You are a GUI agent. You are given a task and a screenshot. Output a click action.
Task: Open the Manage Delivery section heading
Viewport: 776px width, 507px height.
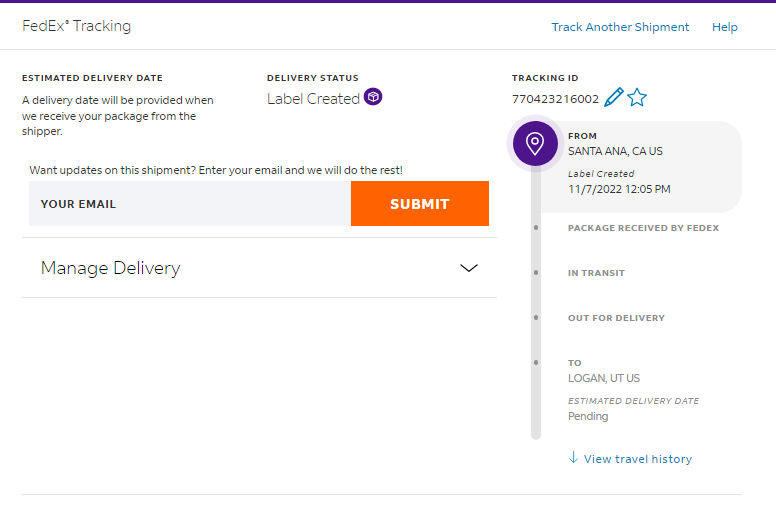110,268
